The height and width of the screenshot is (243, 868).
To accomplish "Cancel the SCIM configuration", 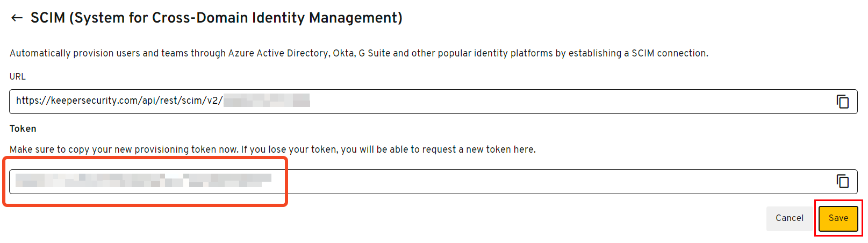I will [789, 218].
